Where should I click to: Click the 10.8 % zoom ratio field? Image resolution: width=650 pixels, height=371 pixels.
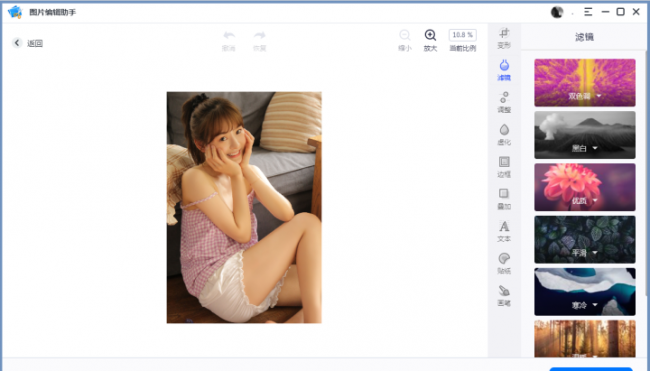463,35
